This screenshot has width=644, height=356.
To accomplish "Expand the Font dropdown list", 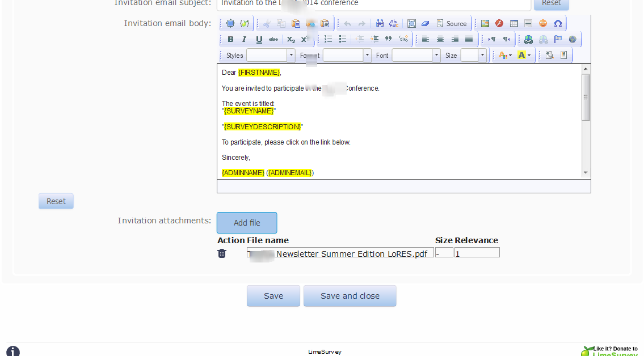I will click(x=436, y=55).
